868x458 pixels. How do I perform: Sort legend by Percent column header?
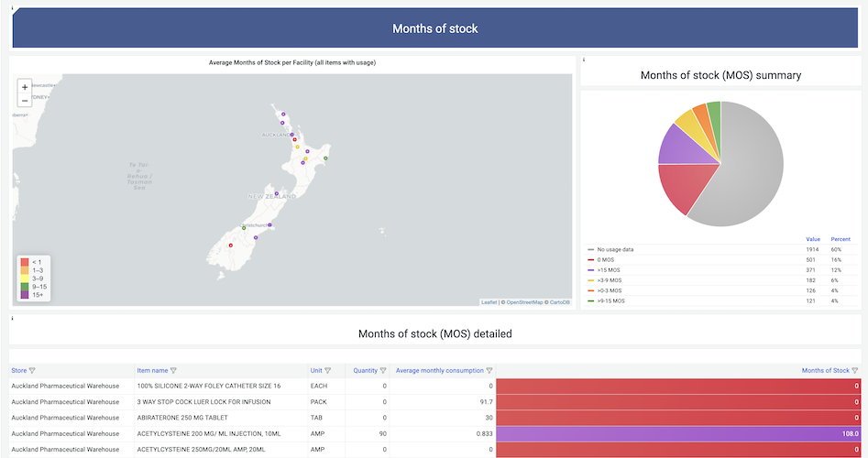tap(841, 239)
